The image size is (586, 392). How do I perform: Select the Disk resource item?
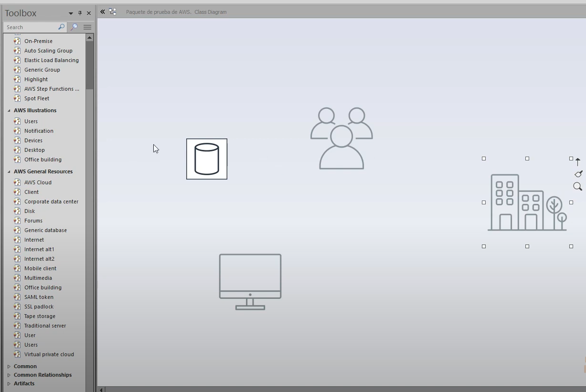click(30, 211)
